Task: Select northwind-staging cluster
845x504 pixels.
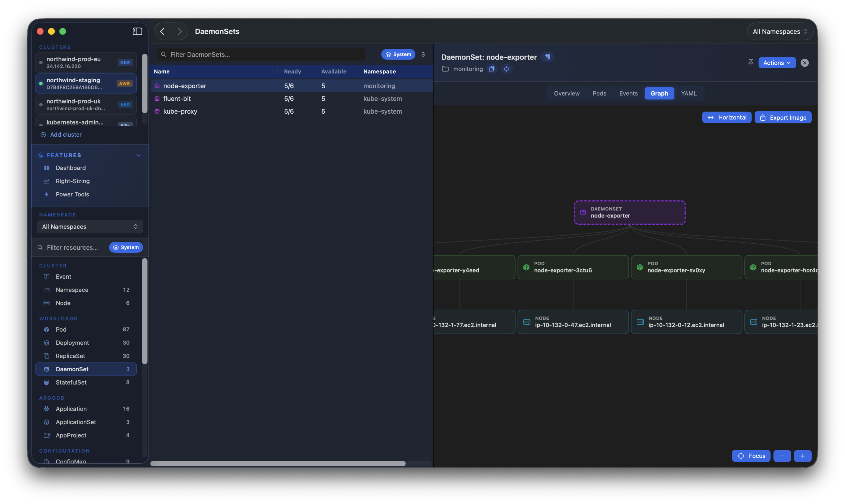Action: (x=86, y=83)
